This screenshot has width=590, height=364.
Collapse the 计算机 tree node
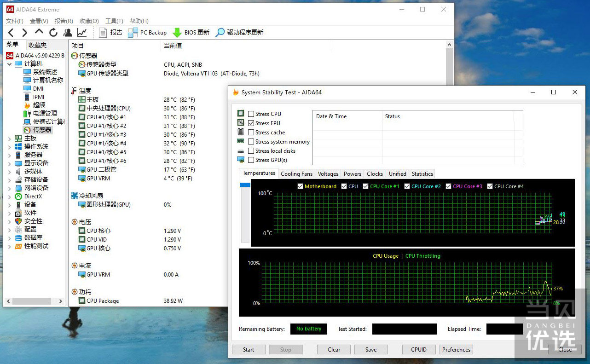[x=10, y=64]
